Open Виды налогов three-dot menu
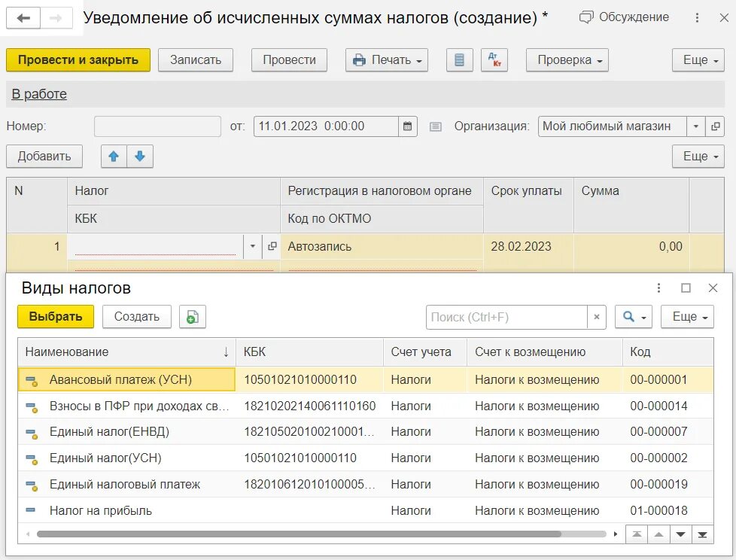The image size is (736, 560). point(658,288)
